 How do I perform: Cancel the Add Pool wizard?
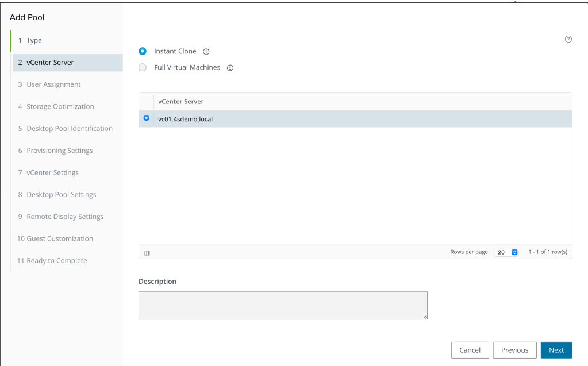coord(470,350)
